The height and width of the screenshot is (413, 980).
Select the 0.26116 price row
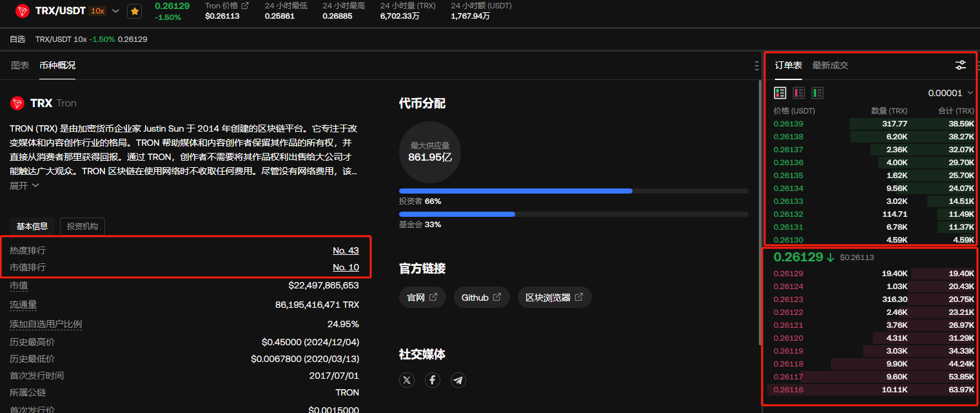point(870,389)
